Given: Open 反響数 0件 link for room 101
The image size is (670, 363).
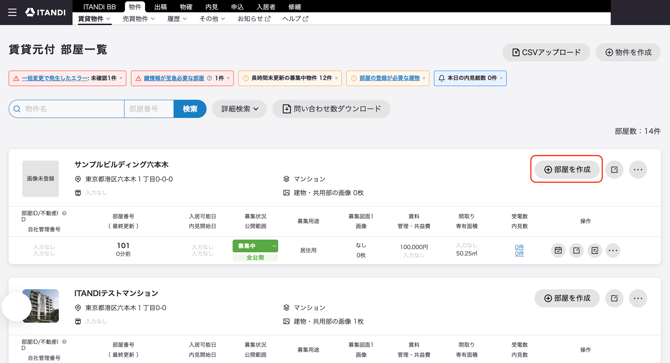Looking at the screenshot, I should (519, 247).
